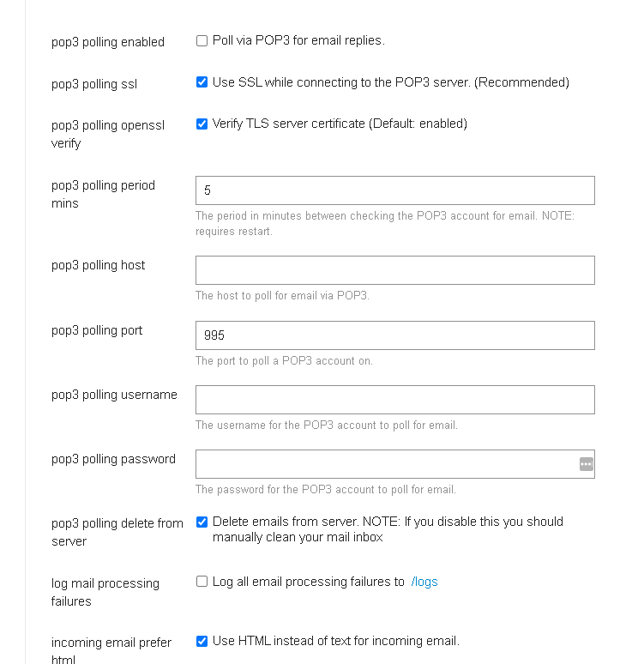Screen dimensions: 644x664
Task: Click the 'pop3 polling enabled' setting name
Action: pos(108,42)
